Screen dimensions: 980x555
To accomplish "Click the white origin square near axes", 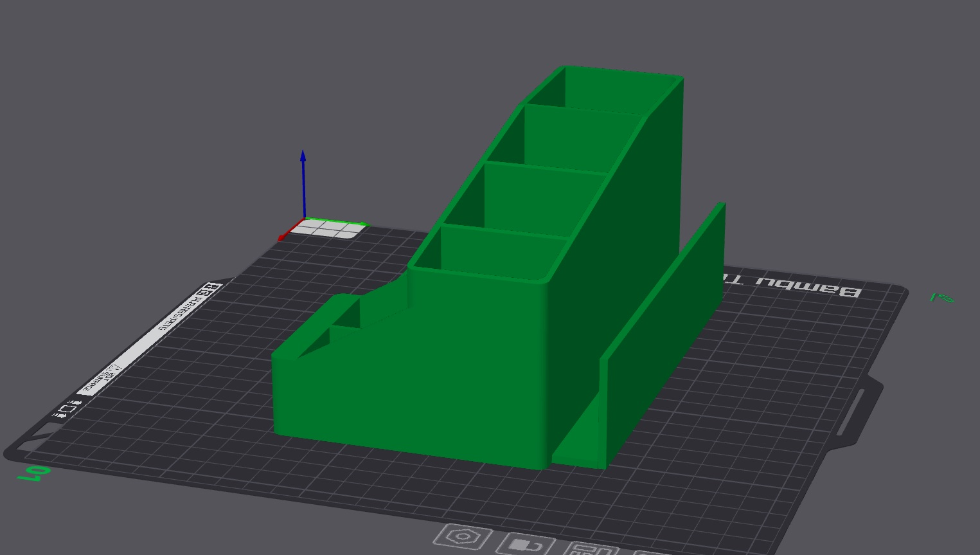I will tap(330, 229).
